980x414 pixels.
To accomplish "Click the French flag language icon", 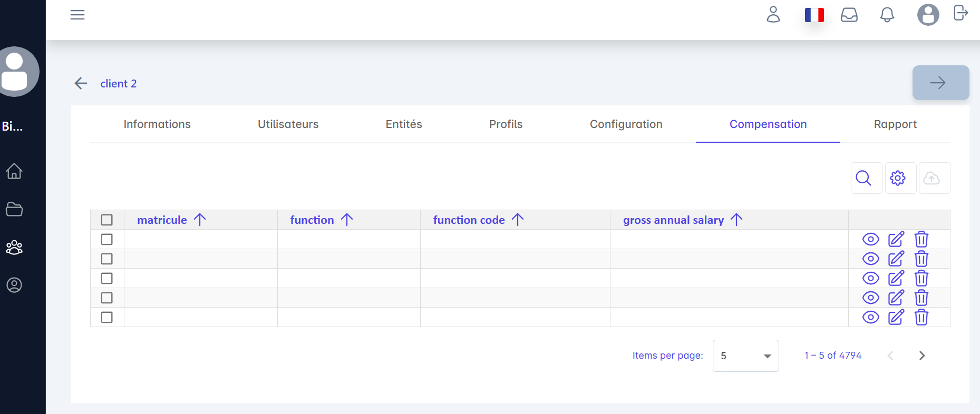I will coord(814,15).
